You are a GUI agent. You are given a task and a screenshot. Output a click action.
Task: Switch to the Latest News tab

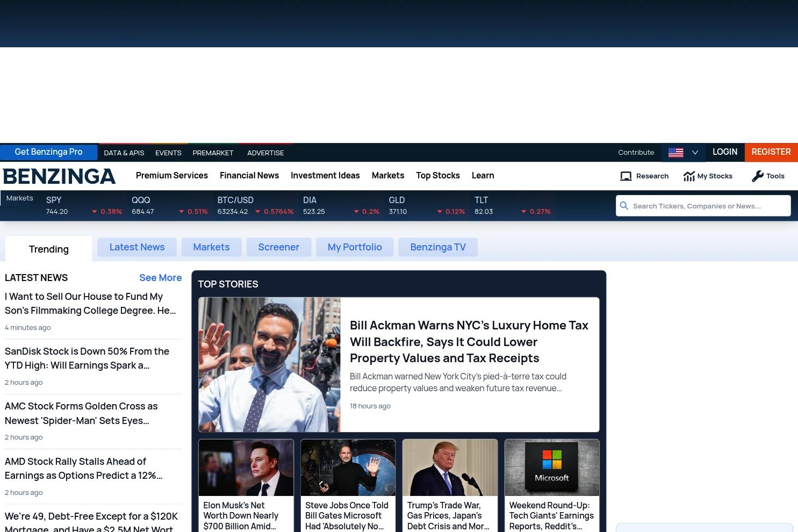tap(137, 247)
